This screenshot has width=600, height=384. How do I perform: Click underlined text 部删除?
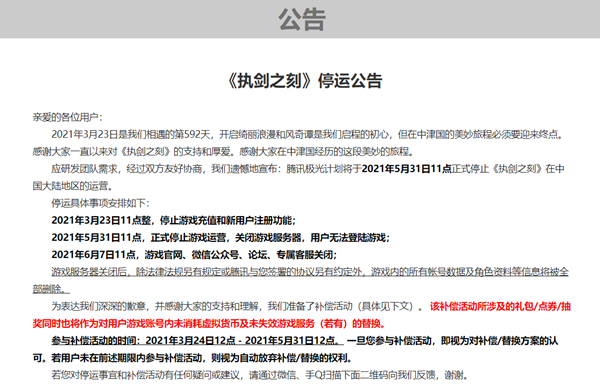51,289
